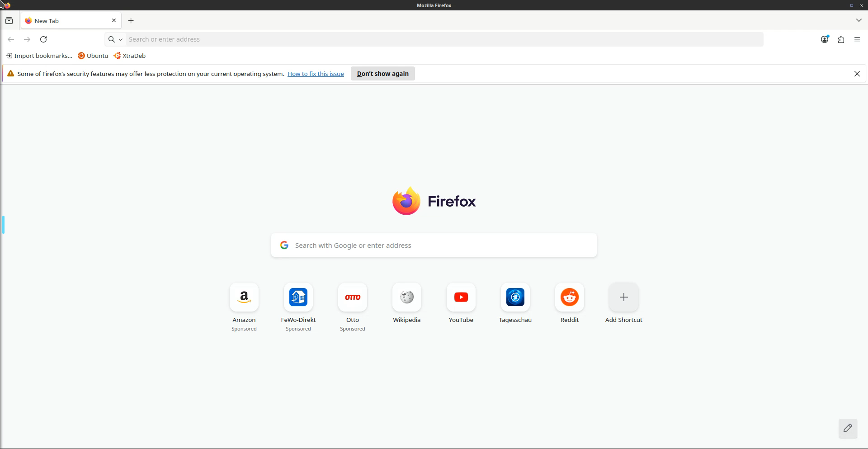Open the Reddit shortcut tile
Image resolution: width=868 pixels, height=449 pixels.
coord(570,297)
